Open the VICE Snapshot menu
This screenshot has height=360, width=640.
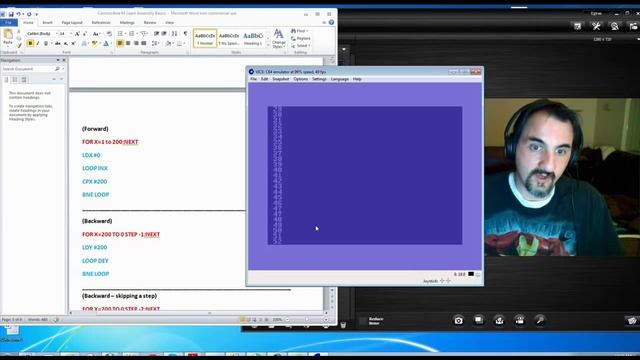[x=280, y=79]
